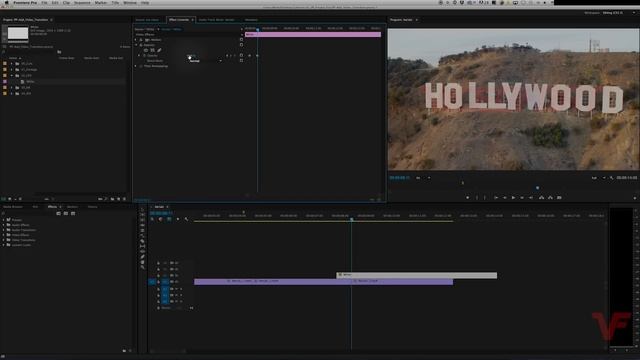This screenshot has width=640, height=360.
Task: Open the playback resolution dropdown in Program monitor
Action: pyautogui.click(x=599, y=178)
